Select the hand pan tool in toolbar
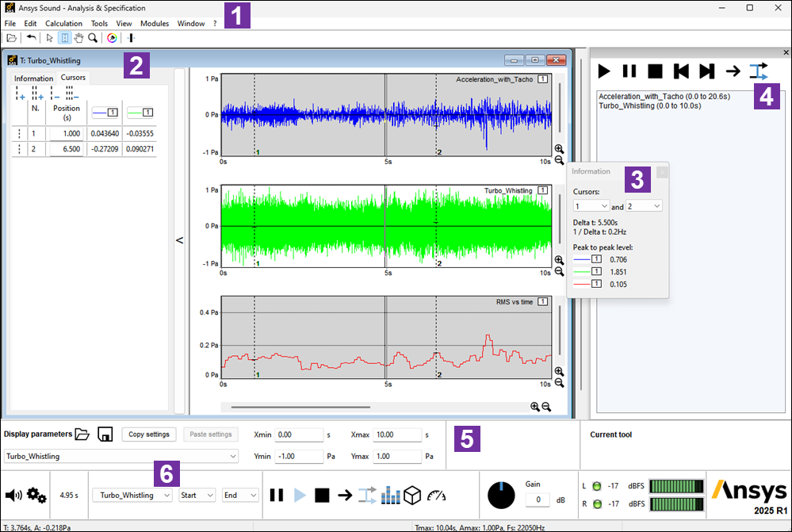792x532 pixels. click(78, 37)
